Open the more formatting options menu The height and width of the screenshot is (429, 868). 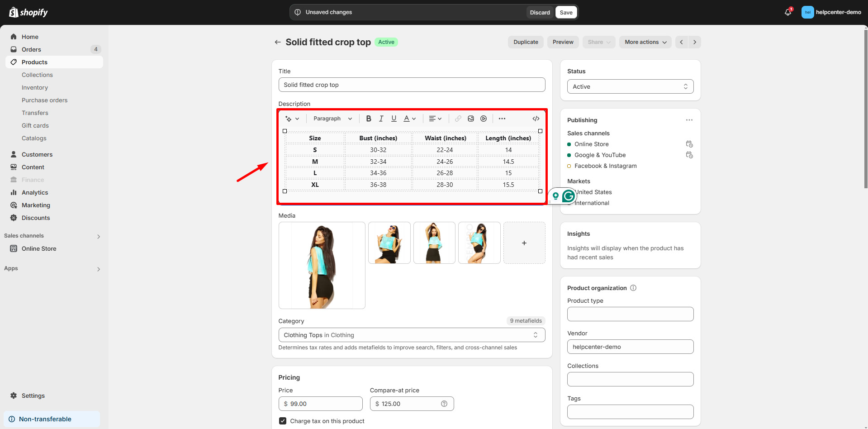pos(502,118)
